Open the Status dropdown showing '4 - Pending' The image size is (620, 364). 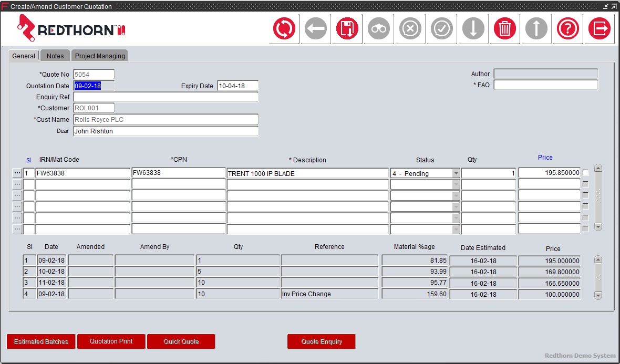click(455, 172)
